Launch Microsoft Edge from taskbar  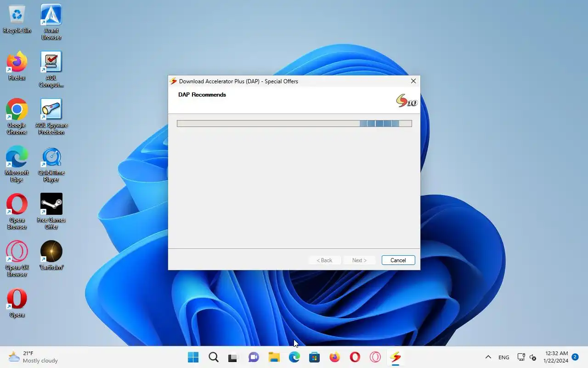294,357
